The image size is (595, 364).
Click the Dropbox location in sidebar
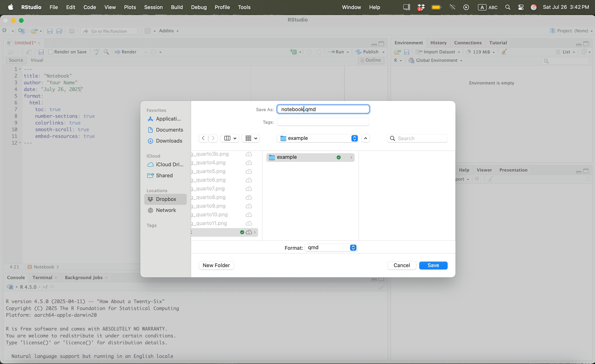click(166, 199)
